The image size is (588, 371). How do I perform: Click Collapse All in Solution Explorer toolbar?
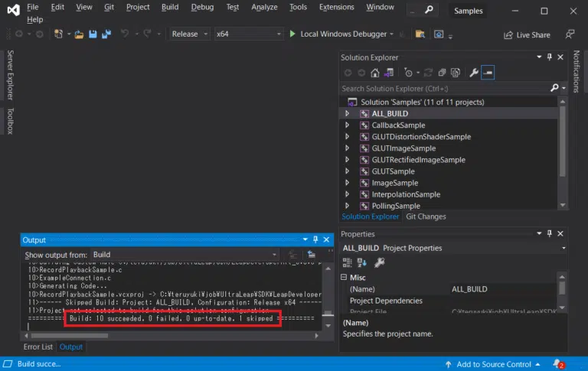point(440,73)
